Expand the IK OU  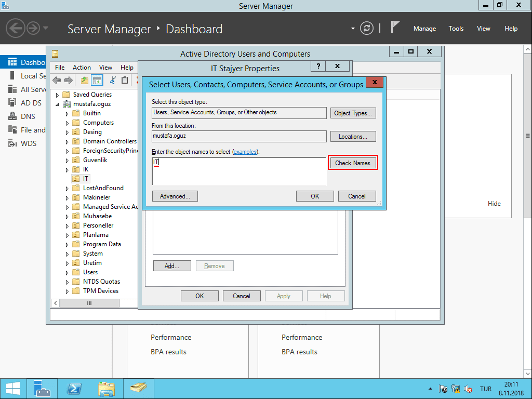pyautogui.click(x=67, y=170)
